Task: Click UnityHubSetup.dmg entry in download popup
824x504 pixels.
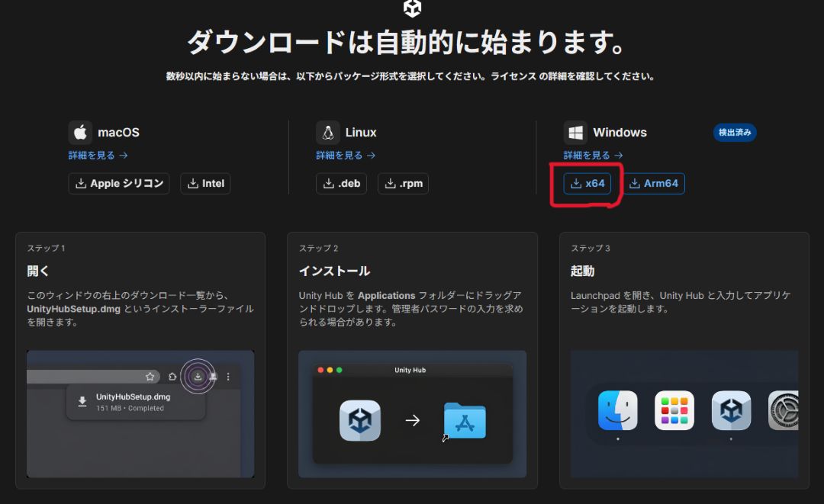Action: (x=136, y=402)
